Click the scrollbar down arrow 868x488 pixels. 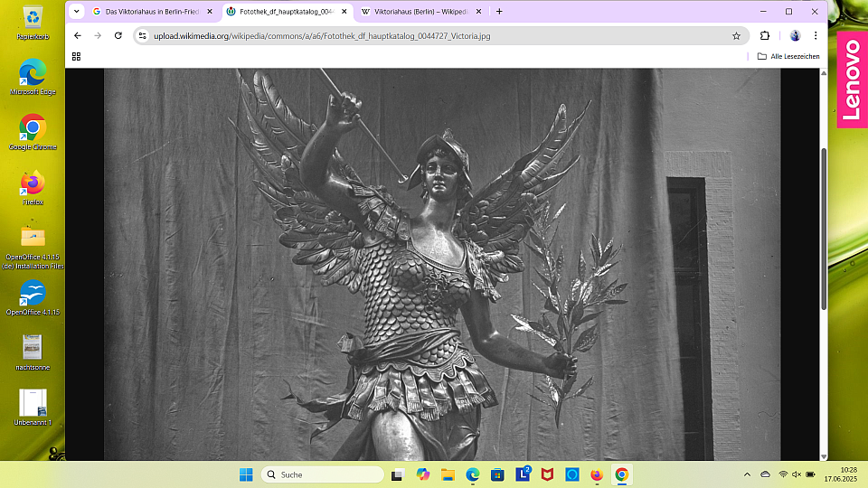(824, 456)
